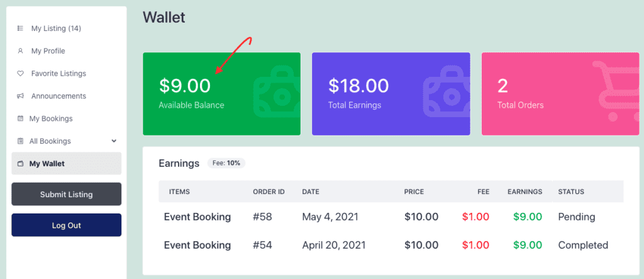This screenshot has height=279, width=644.
Task: Click the All Bookings clipboard icon
Action: tap(19, 141)
